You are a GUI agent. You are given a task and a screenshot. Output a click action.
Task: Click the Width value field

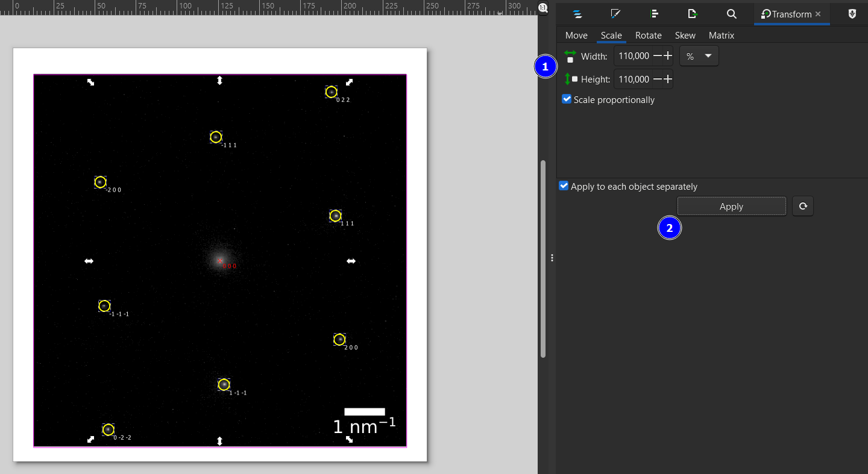[x=634, y=56]
